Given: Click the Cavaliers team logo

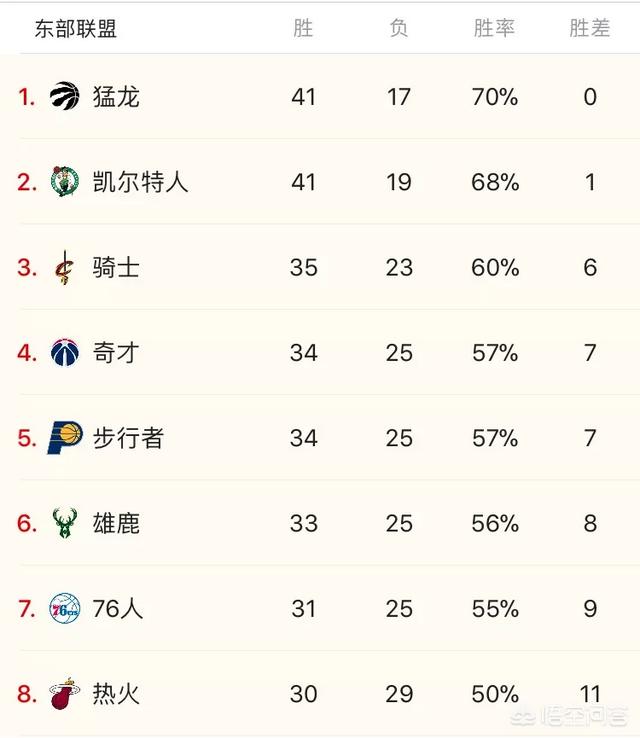Looking at the screenshot, I should 64,268.
